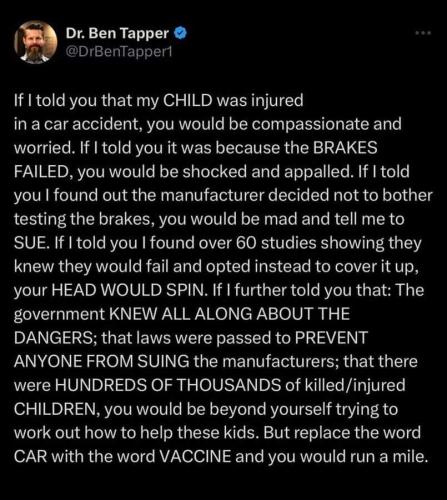Click the blue verified badge

[x=180, y=33]
